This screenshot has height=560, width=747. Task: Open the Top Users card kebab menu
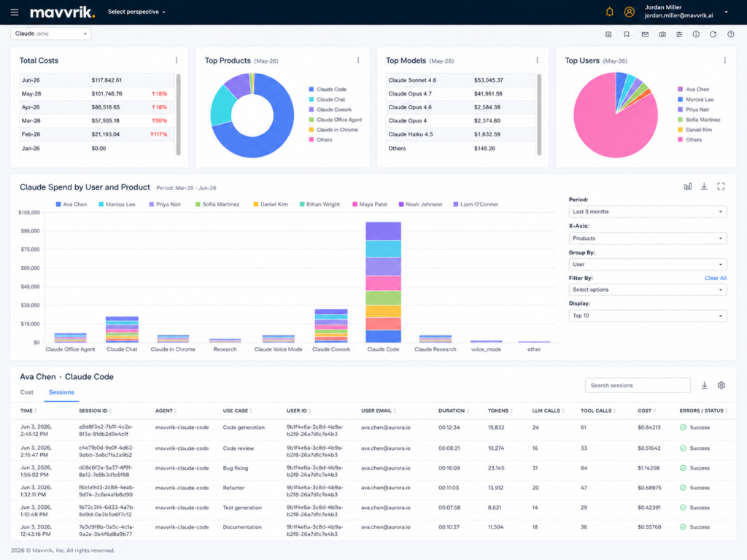click(725, 61)
